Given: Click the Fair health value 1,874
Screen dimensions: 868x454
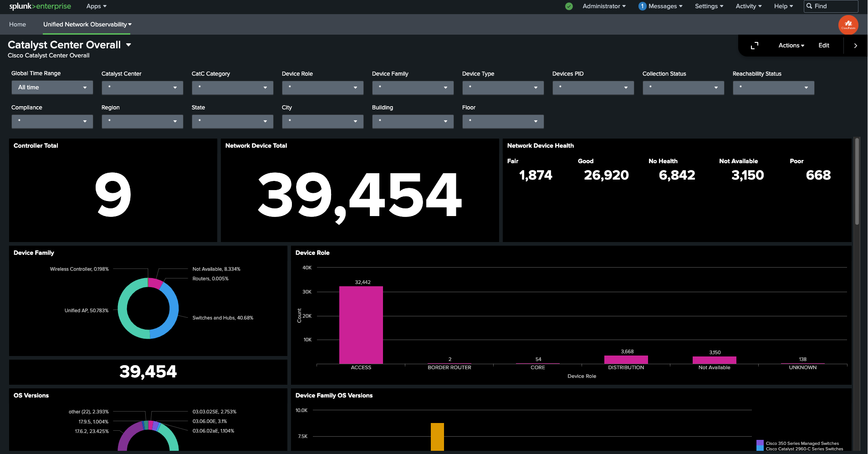Looking at the screenshot, I should coord(536,175).
